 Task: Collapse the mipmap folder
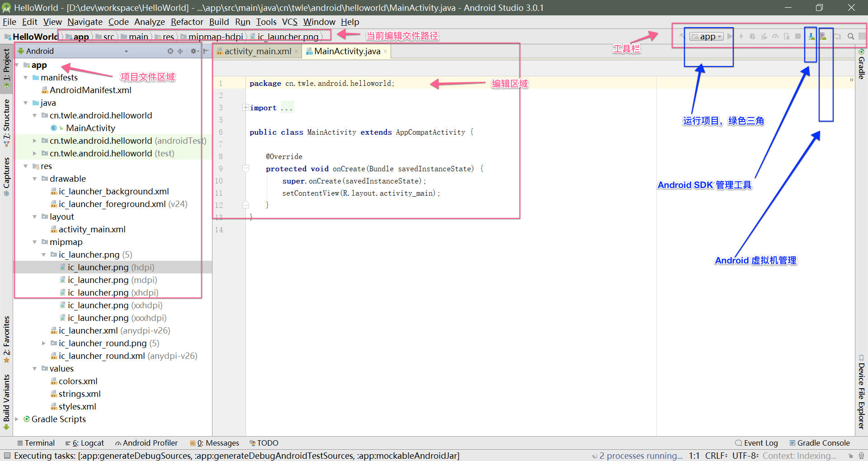click(x=35, y=242)
